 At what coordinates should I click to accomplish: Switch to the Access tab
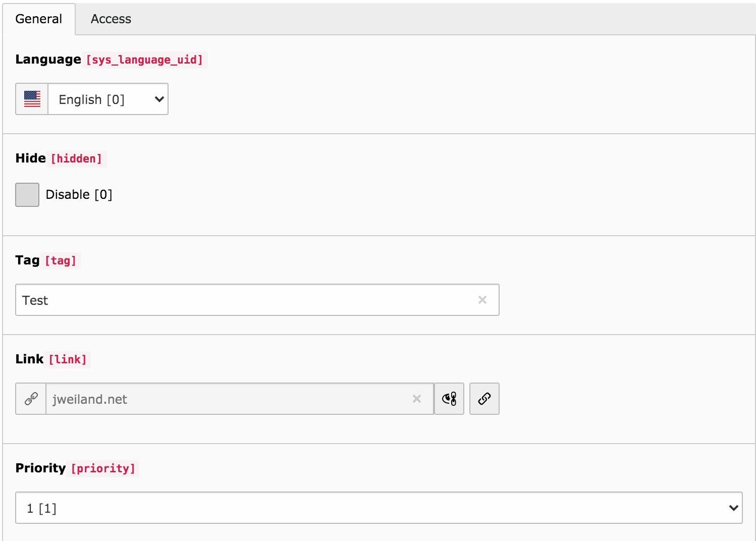coord(111,19)
